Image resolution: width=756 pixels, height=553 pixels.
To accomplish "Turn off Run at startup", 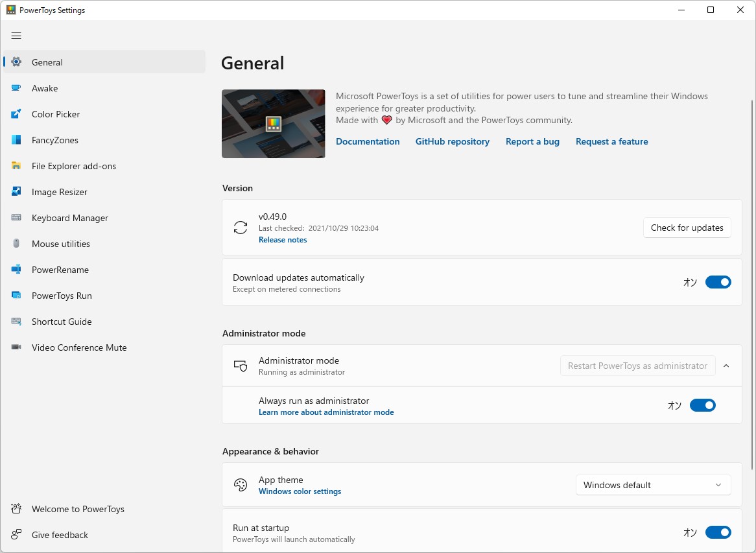I will pos(718,532).
